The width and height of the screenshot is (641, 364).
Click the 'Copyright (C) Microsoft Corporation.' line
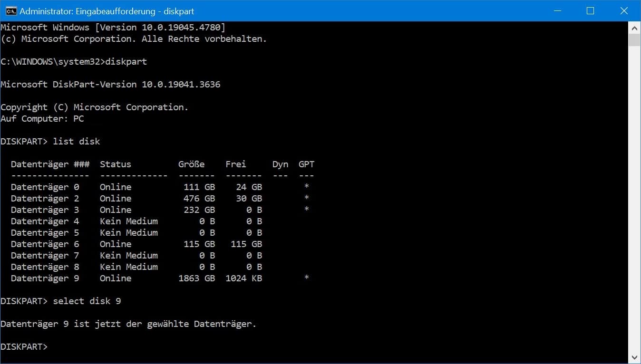click(x=95, y=107)
